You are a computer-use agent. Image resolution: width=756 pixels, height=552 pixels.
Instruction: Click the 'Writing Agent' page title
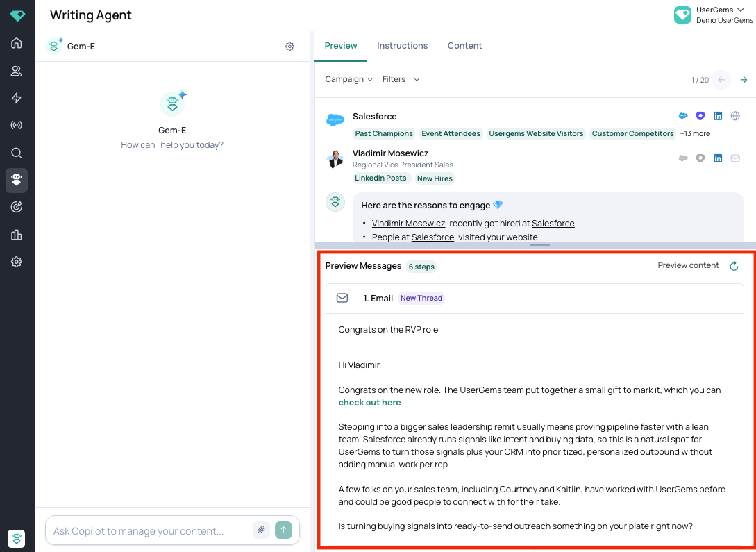click(91, 15)
